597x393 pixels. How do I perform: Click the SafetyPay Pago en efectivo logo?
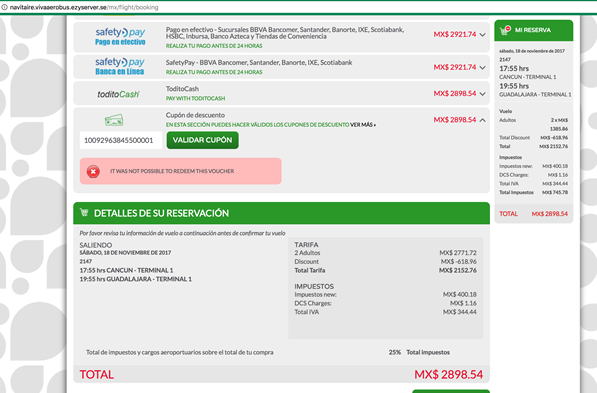120,37
